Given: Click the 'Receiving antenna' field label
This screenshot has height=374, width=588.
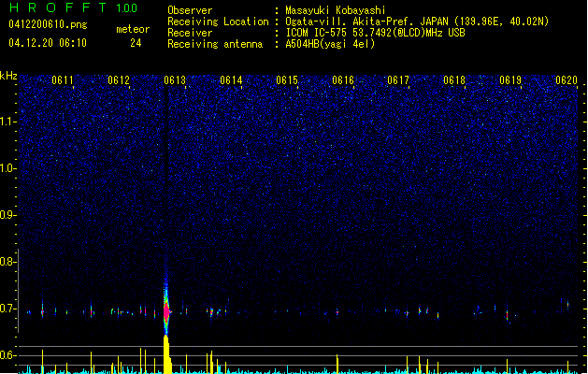Looking at the screenshot, I should click(x=215, y=44).
